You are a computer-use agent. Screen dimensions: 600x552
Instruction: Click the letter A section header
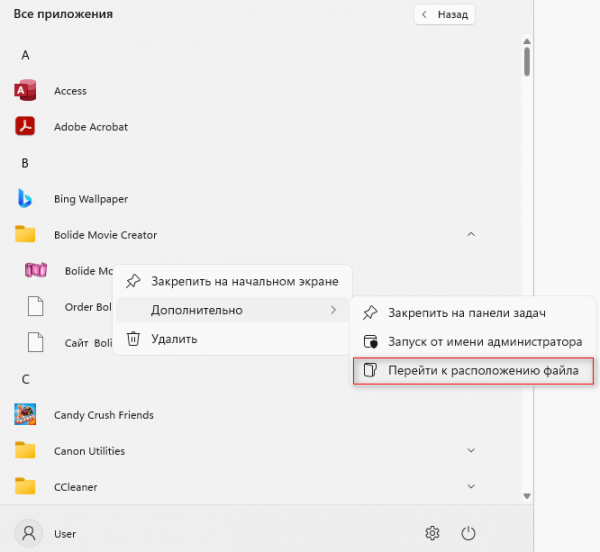click(x=25, y=55)
